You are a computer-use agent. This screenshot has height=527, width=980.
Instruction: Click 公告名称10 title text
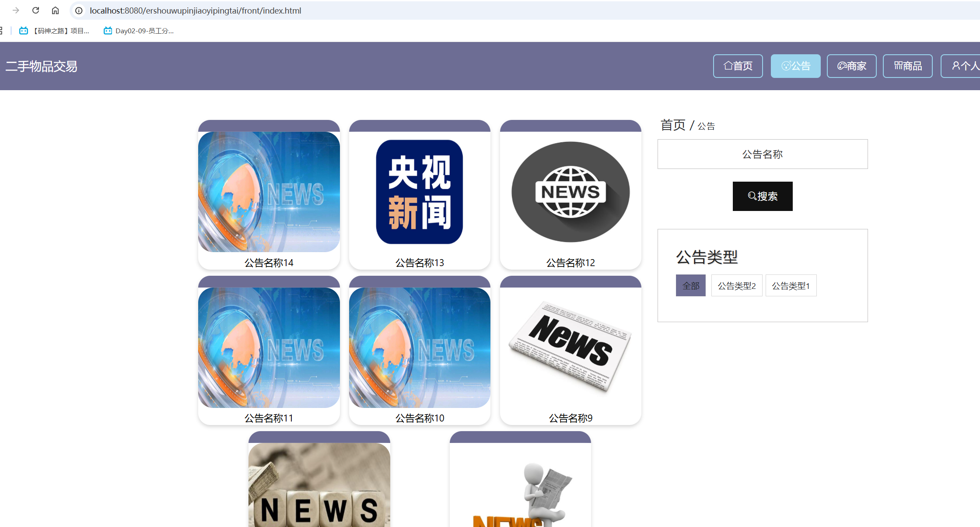420,418
